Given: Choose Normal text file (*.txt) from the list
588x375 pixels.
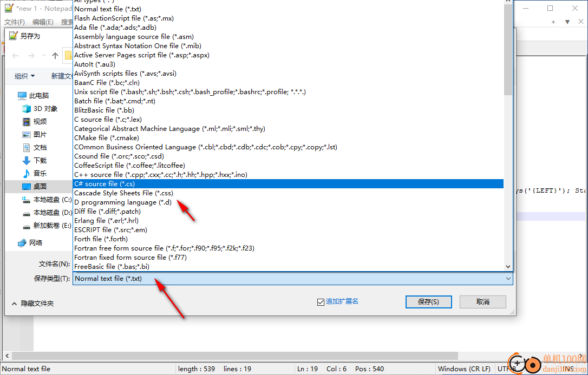Looking at the screenshot, I should [288, 9].
